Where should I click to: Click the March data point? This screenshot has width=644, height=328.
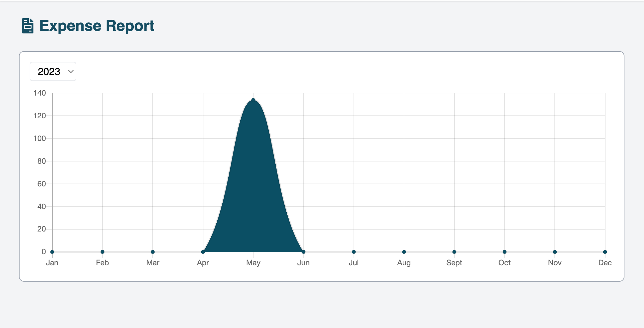[153, 252]
